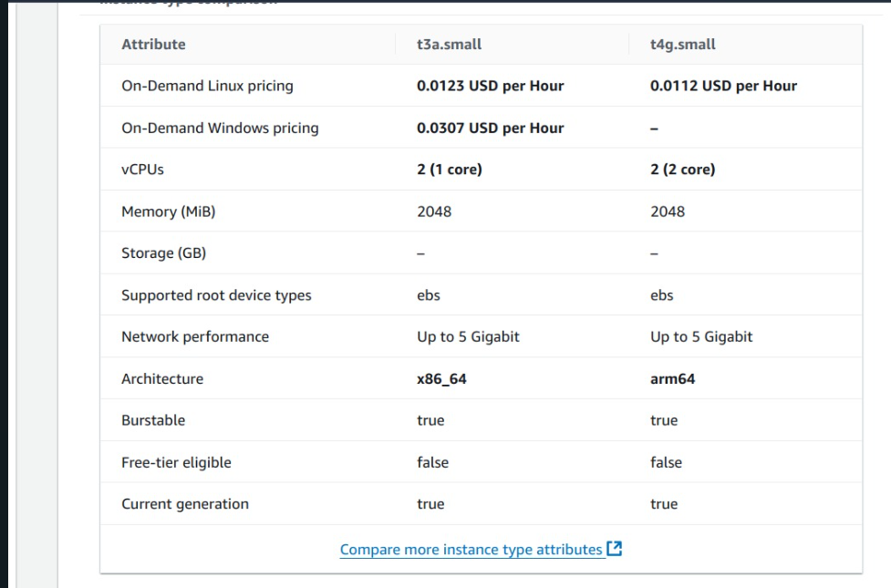
Task: Click the external link icon beside Compare link
Action: [615, 548]
